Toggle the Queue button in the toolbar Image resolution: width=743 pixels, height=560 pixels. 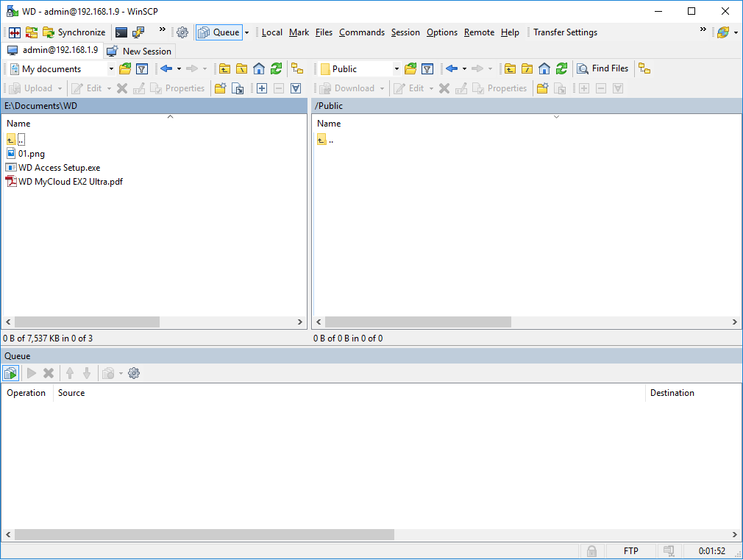219,32
